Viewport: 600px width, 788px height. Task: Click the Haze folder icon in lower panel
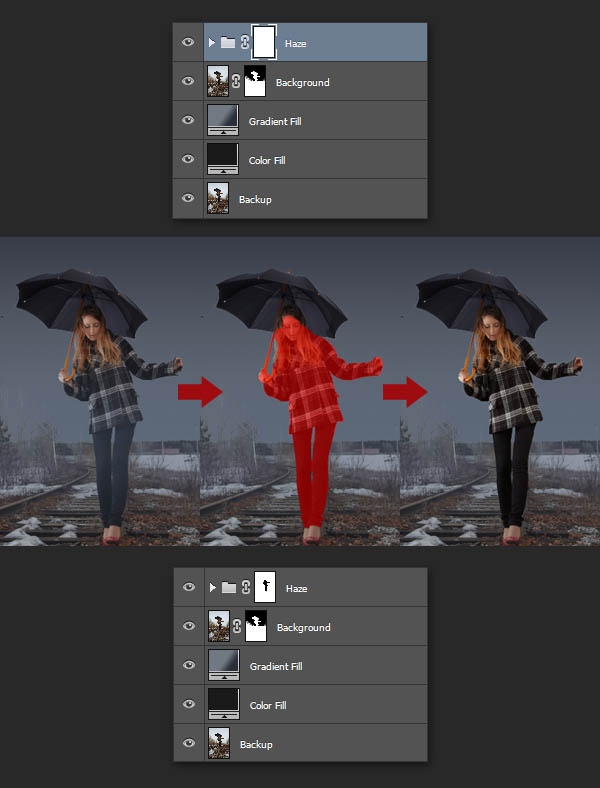point(227,588)
